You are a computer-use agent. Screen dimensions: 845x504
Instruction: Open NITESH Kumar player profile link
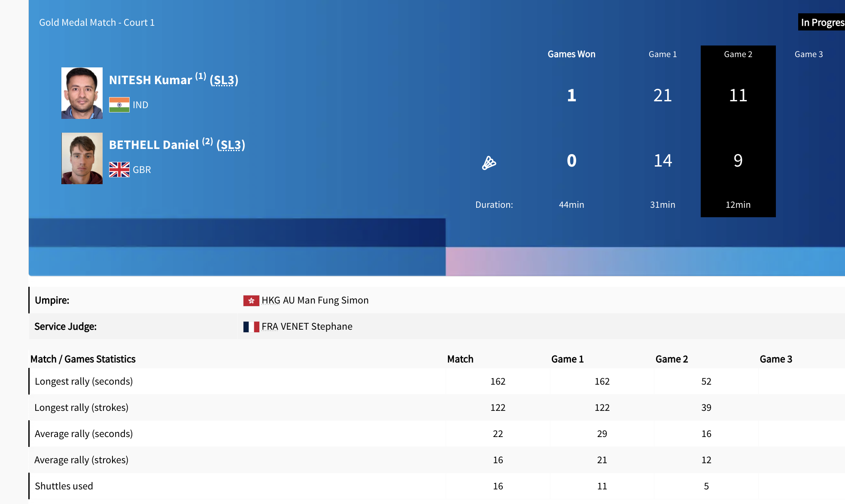[x=150, y=80]
